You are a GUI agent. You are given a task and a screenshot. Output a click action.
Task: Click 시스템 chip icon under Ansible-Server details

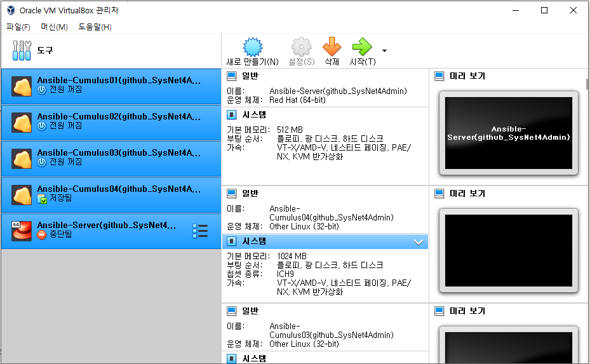coord(231,114)
